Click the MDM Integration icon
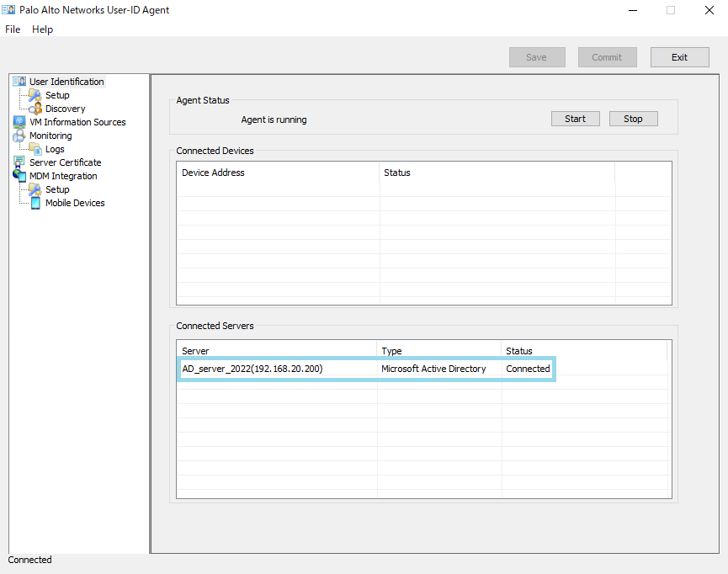This screenshot has height=574, width=728. 19,176
